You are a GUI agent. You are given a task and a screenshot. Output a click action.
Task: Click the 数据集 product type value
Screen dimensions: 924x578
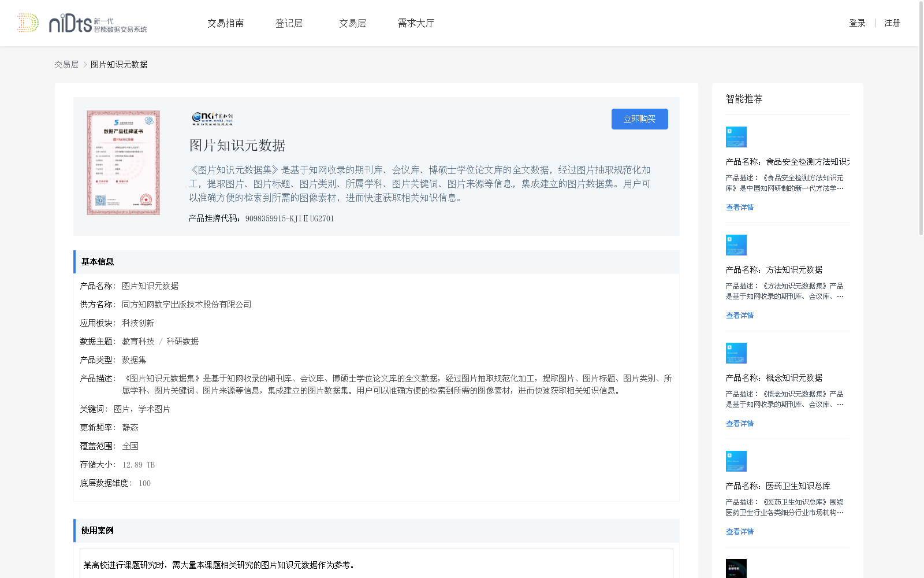click(134, 360)
